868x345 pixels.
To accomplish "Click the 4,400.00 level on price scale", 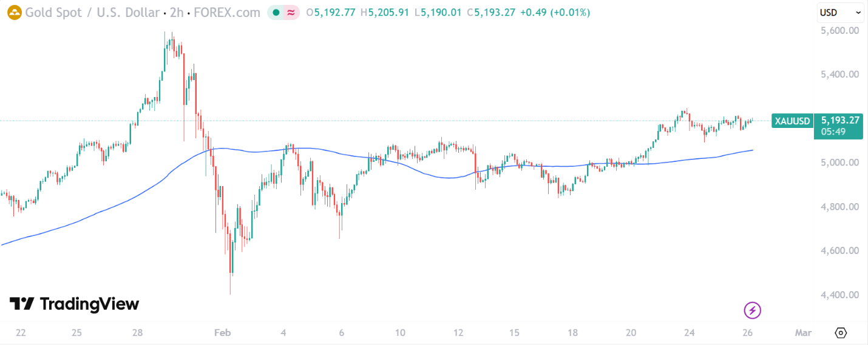I will pos(840,295).
